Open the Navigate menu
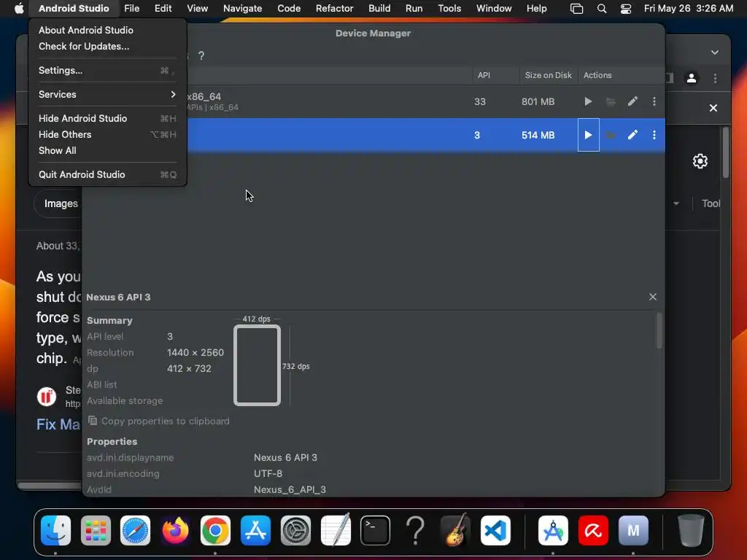Image resolution: width=747 pixels, height=560 pixels. (x=242, y=8)
